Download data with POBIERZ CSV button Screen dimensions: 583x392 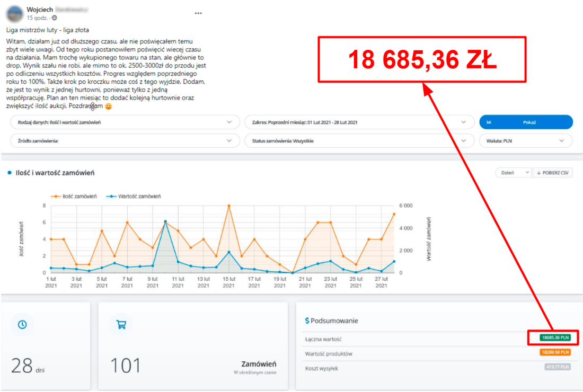(x=553, y=173)
